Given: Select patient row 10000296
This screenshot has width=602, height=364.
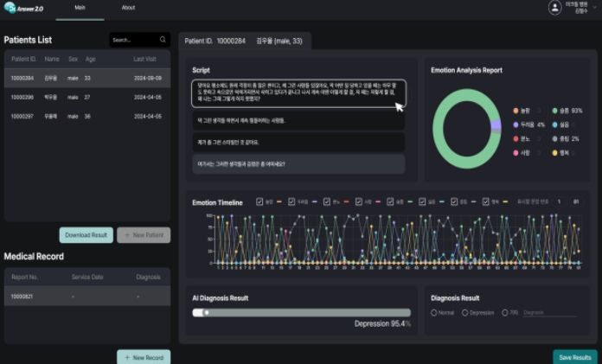Looking at the screenshot, I should [86, 97].
